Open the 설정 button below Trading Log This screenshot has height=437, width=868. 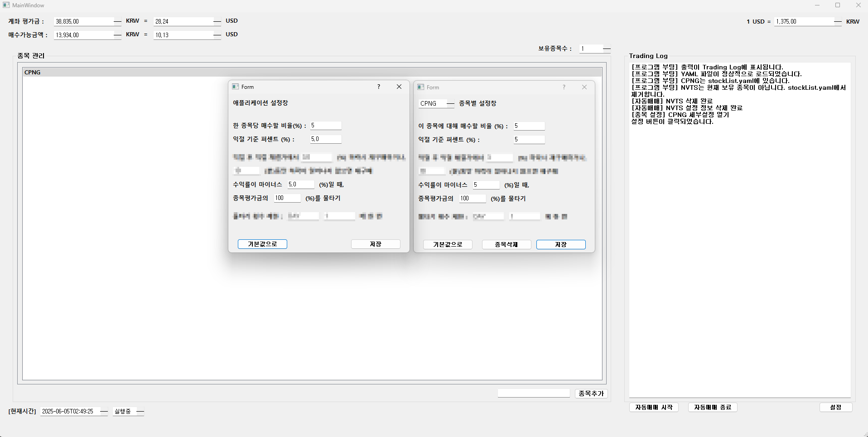[836, 407]
